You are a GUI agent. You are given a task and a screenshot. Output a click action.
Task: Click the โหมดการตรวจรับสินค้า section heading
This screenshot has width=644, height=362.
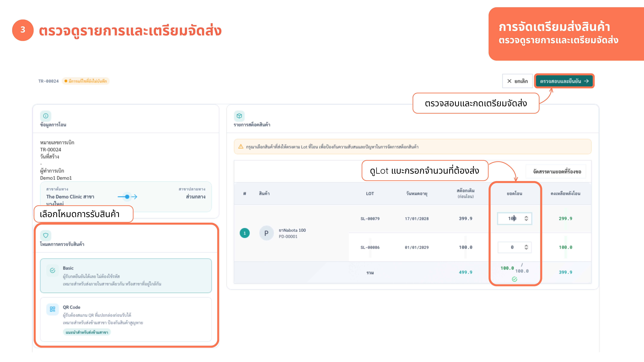point(62,244)
